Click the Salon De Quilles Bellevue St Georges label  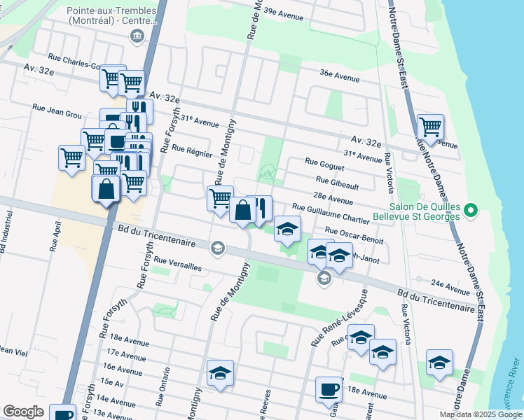tap(416, 211)
